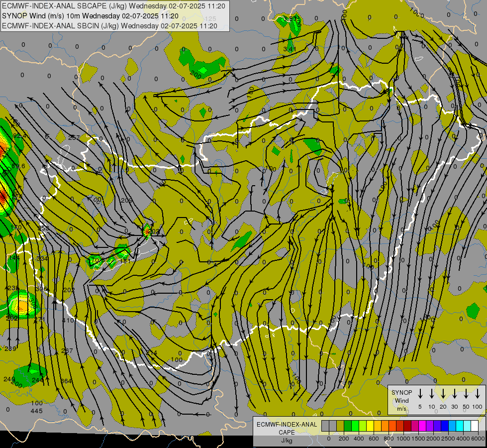The width and height of the screenshot is (487, 448).
Task: Click the 1500 tick label in CAPE legend
Action: pos(418,439)
